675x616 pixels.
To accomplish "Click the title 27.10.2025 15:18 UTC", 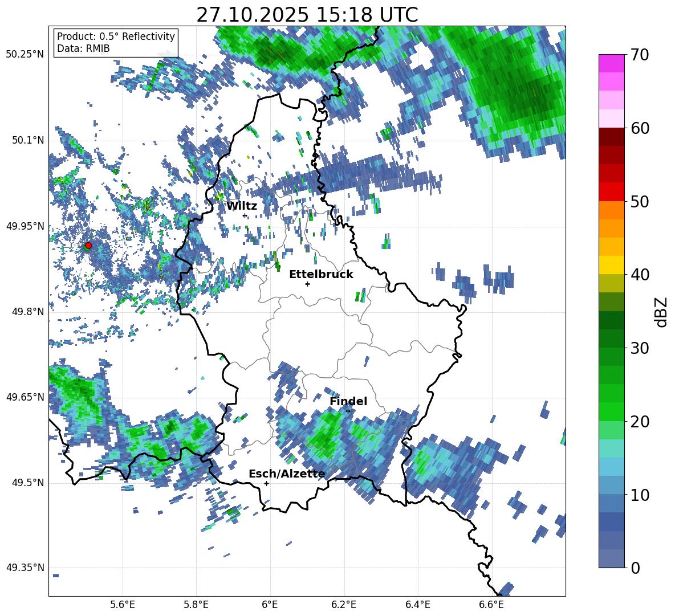I will [x=307, y=15].
